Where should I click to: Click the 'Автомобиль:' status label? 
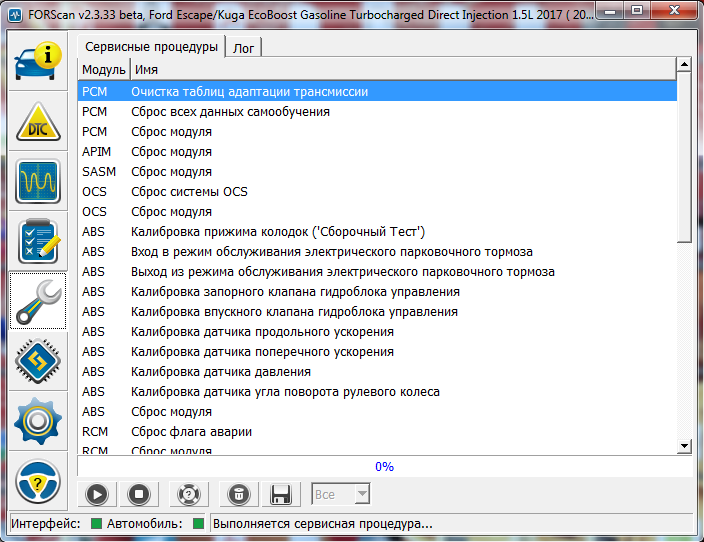[145, 524]
